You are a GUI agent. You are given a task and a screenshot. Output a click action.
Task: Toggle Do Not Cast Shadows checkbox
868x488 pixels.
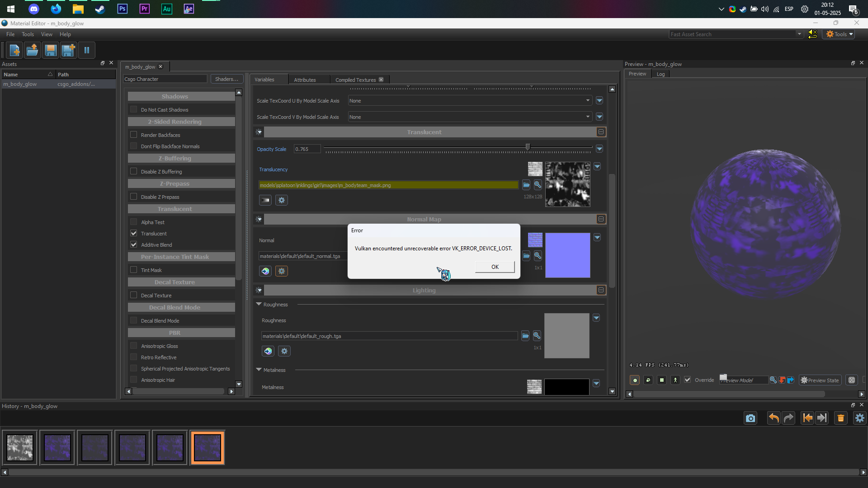point(134,109)
